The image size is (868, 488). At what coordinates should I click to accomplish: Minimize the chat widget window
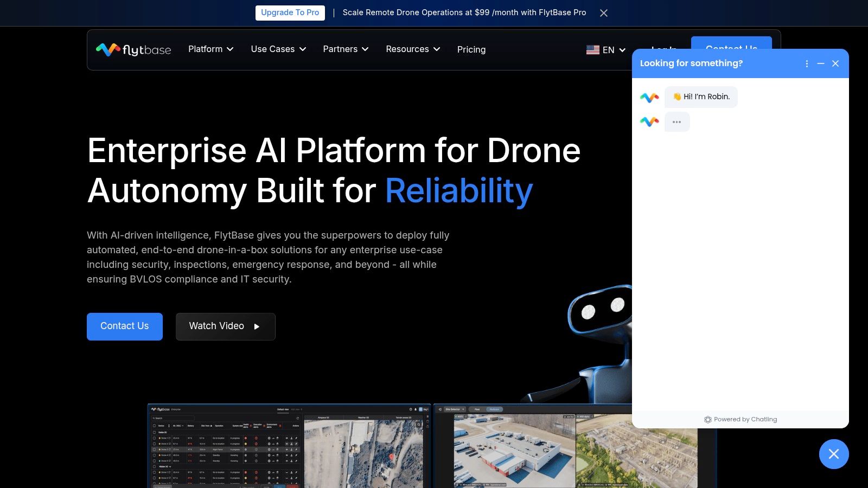(x=821, y=63)
